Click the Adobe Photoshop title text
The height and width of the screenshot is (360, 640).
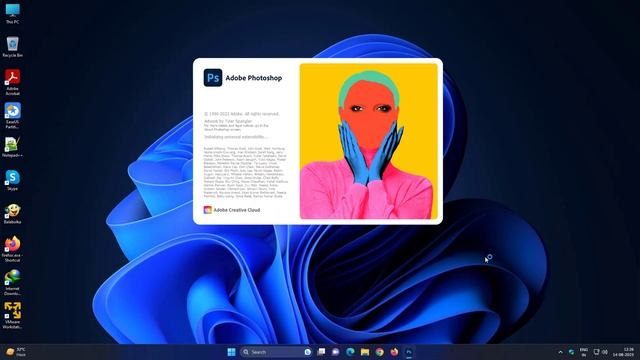tap(253, 78)
